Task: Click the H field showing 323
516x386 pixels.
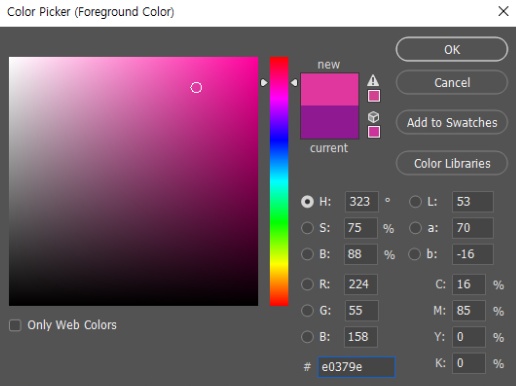Action: point(362,202)
